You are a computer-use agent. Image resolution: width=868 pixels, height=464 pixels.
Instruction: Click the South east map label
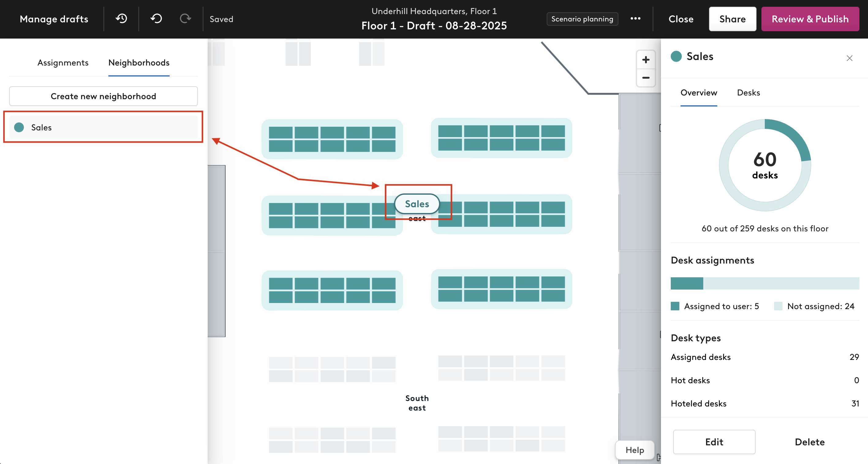[x=417, y=403]
